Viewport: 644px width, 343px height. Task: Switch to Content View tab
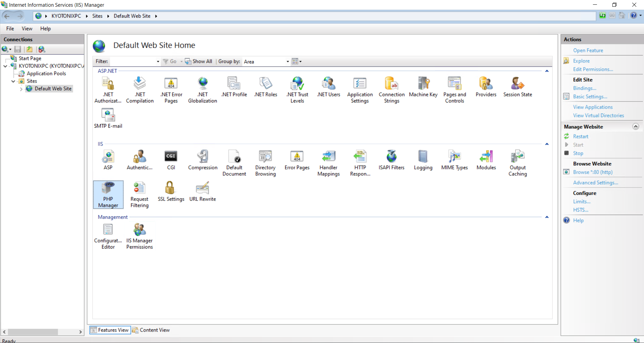coord(151,330)
